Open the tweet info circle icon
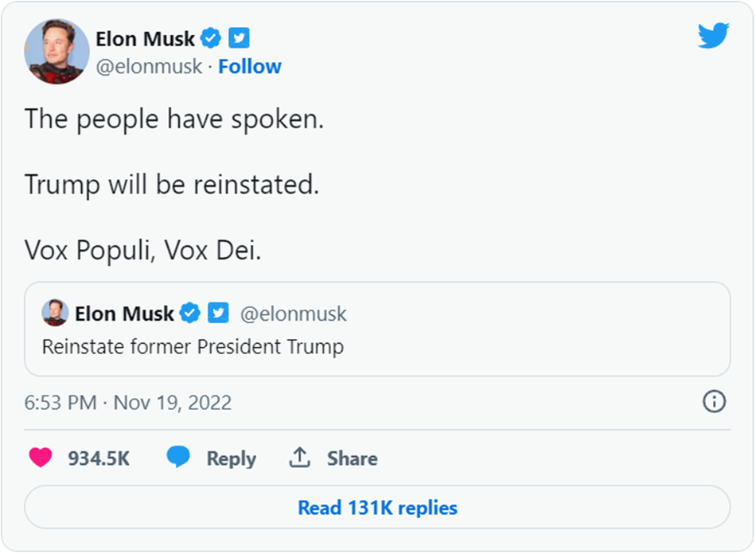The width and height of the screenshot is (756, 554). (714, 401)
